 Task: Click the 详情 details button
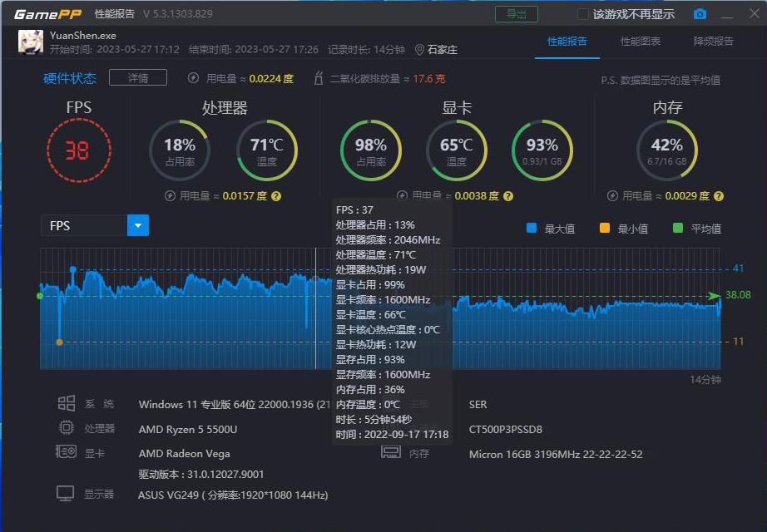click(137, 77)
